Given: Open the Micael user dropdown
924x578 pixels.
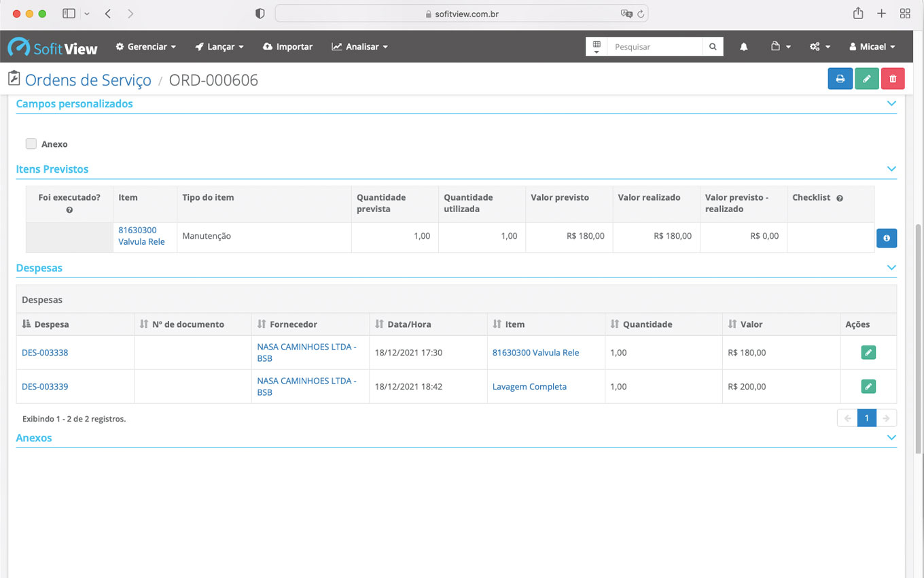Looking at the screenshot, I should pyautogui.click(x=872, y=47).
